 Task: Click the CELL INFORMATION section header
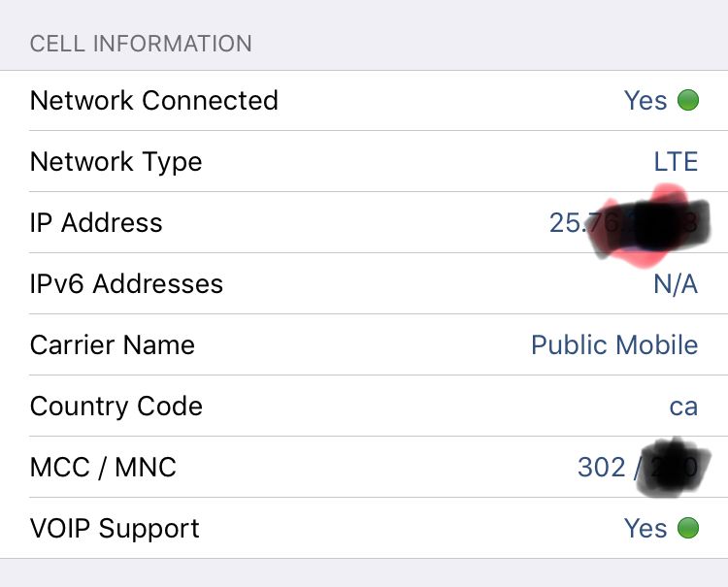pyautogui.click(x=141, y=44)
